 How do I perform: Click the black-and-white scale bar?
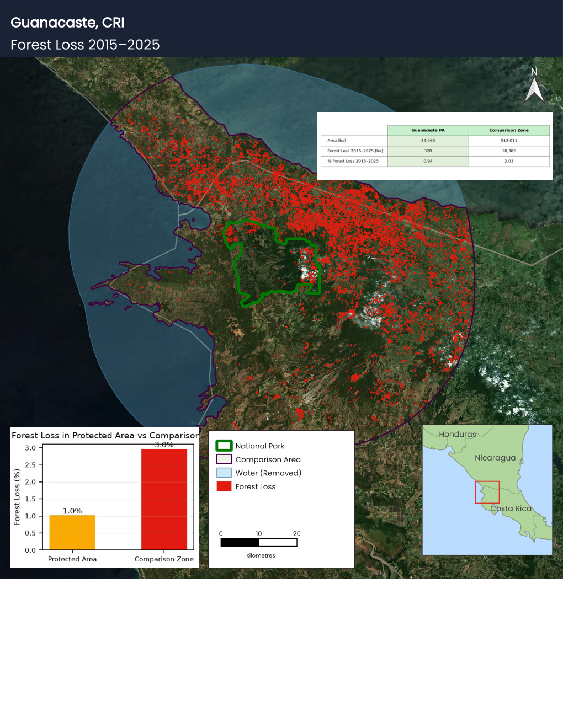click(259, 543)
